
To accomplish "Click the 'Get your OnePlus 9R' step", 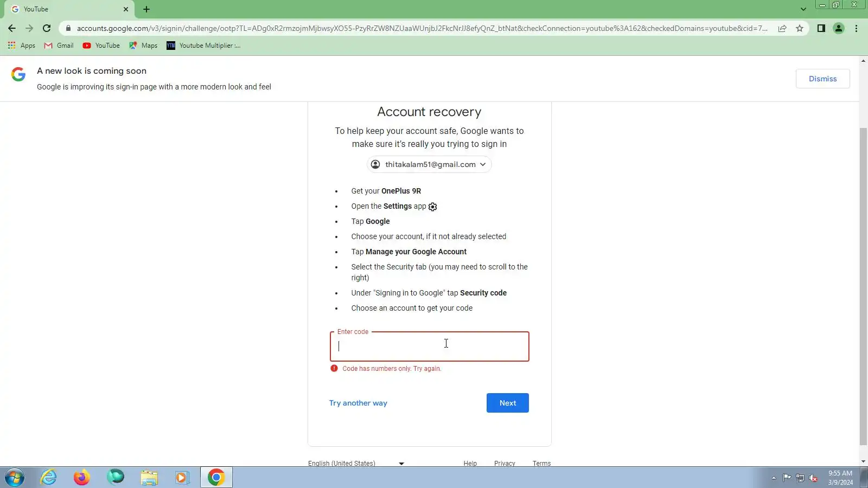I will (386, 191).
